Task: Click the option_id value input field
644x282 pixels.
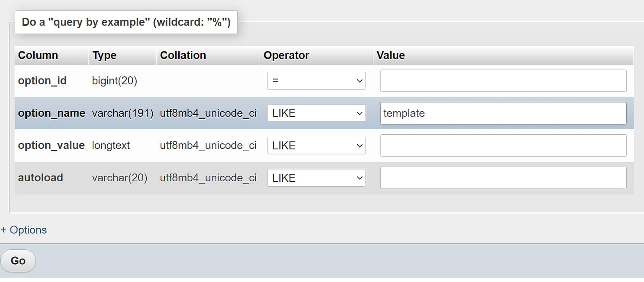Action: tap(503, 81)
